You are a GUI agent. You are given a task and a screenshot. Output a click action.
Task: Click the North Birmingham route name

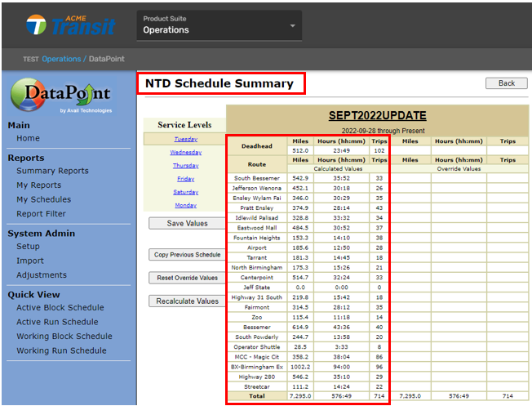coord(257,267)
